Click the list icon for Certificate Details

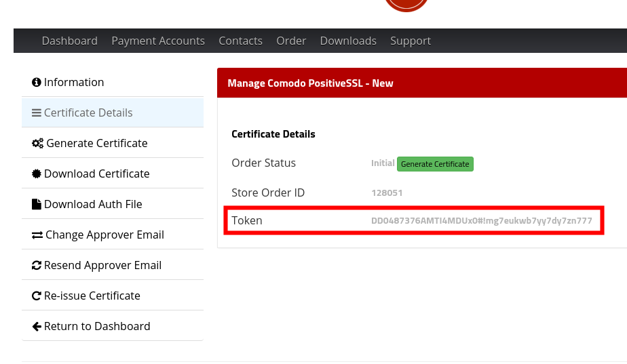click(x=37, y=113)
